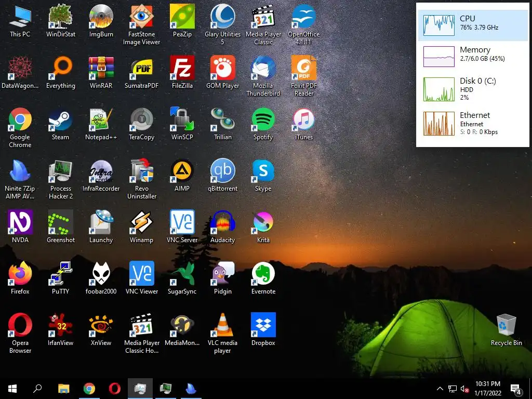Select the Memory usage entry

pyautogui.click(x=473, y=56)
